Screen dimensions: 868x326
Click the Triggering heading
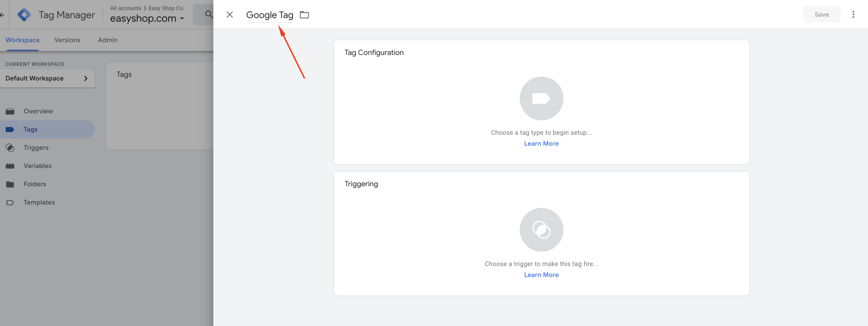361,184
